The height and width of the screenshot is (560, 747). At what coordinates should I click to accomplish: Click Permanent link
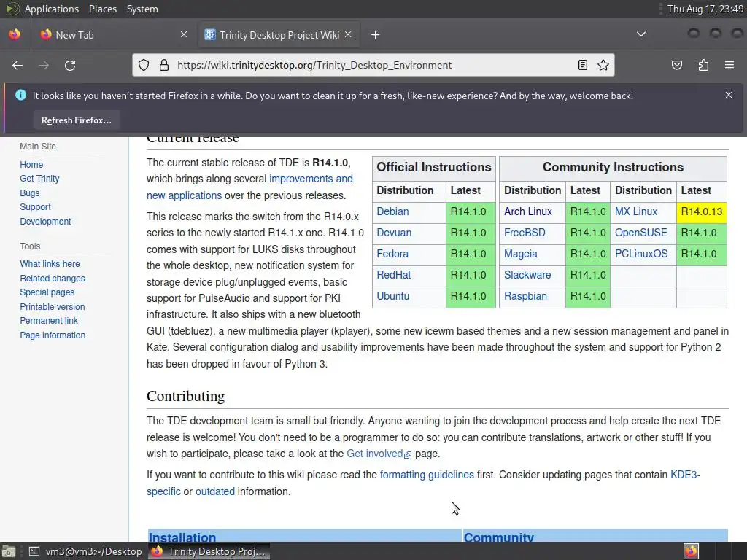49,321
